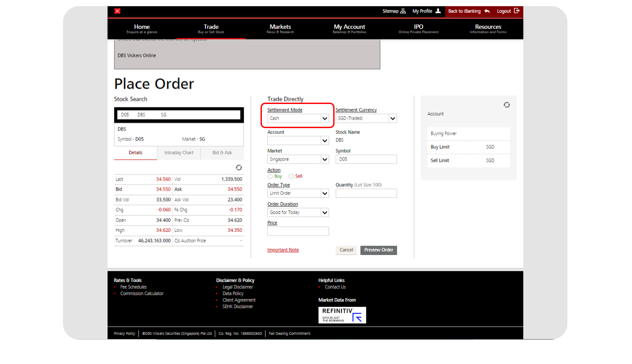Click the Settlement Currency label link
This screenshot has width=632, height=364.
point(356,110)
